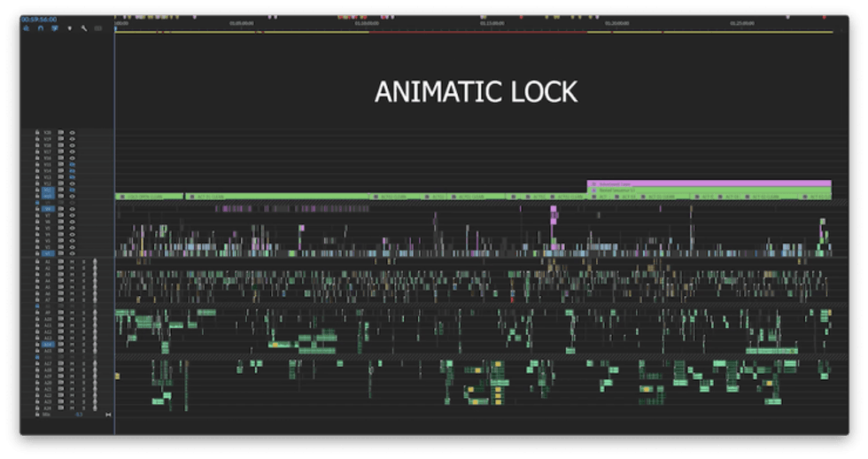
Task: Target the highlighted V8 track header
Action: coord(48,209)
